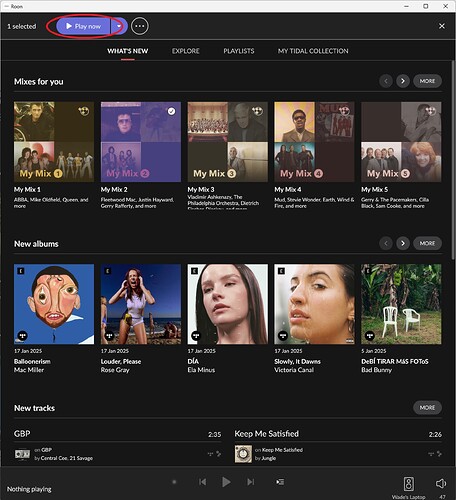
Task: Select the GBP track title
Action: click(x=22, y=434)
